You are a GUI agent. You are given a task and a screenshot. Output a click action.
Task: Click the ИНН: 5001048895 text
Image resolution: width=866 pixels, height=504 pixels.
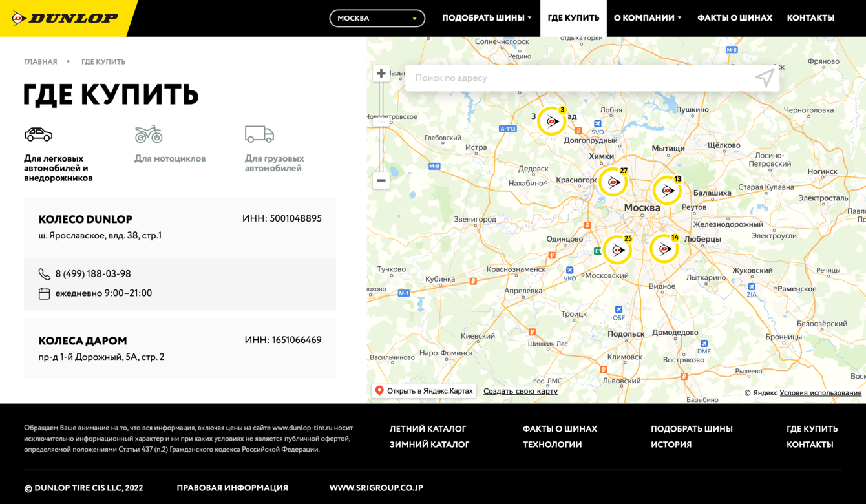282,218
